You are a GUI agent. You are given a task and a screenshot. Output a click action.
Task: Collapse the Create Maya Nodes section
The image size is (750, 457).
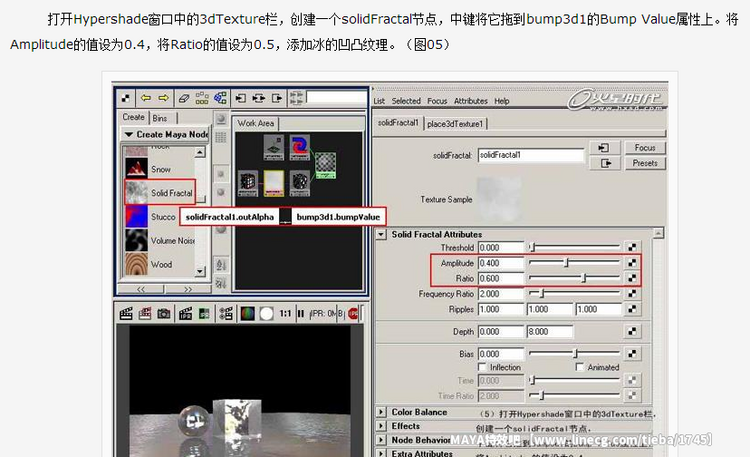point(129,134)
